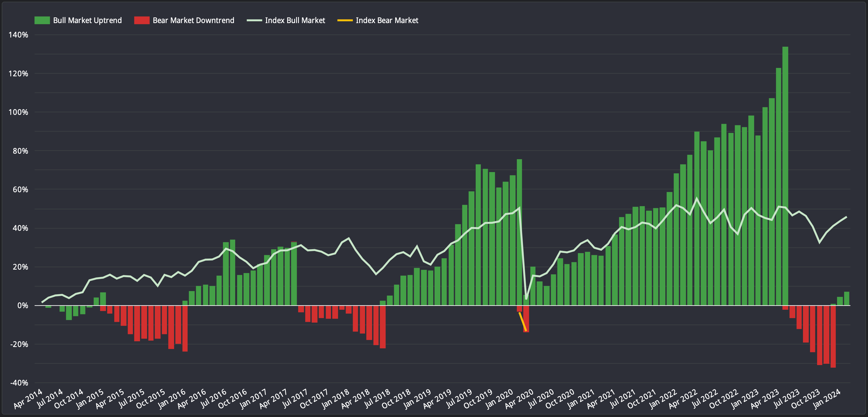Click the 140% y-axis label
Image resolution: width=868 pixels, height=417 pixels.
(19, 35)
